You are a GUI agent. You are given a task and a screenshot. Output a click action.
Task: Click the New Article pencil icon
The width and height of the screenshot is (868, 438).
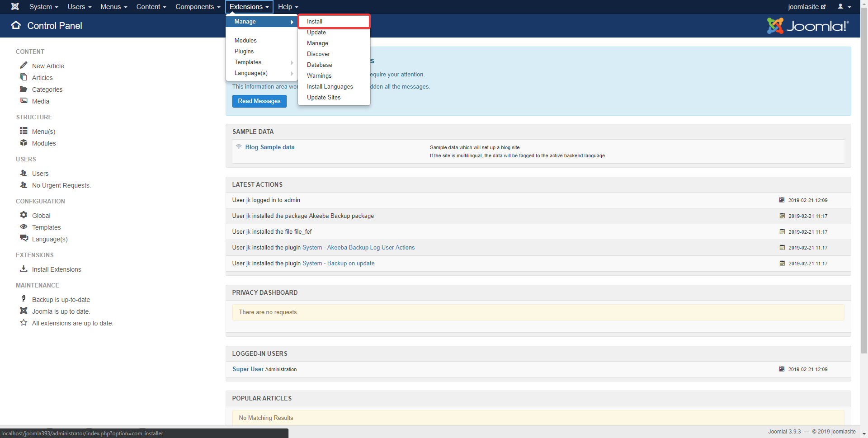tap(24, 66)
